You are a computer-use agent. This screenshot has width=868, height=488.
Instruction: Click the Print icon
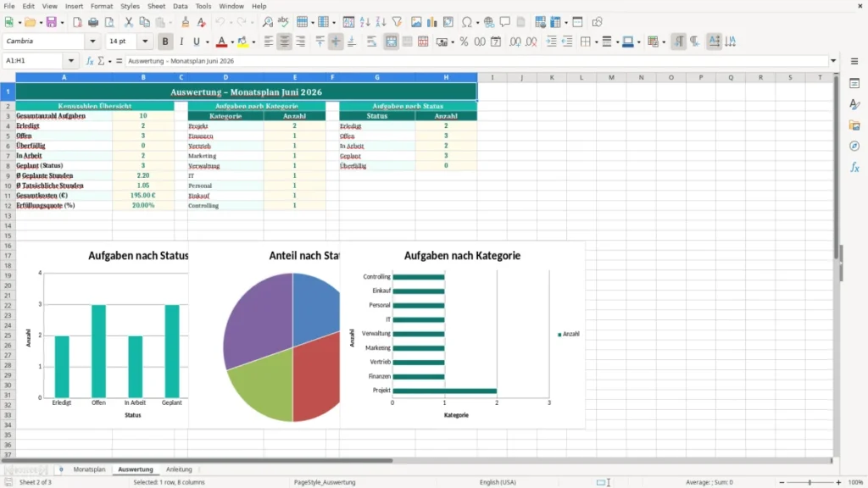click(x=93, y=22)
